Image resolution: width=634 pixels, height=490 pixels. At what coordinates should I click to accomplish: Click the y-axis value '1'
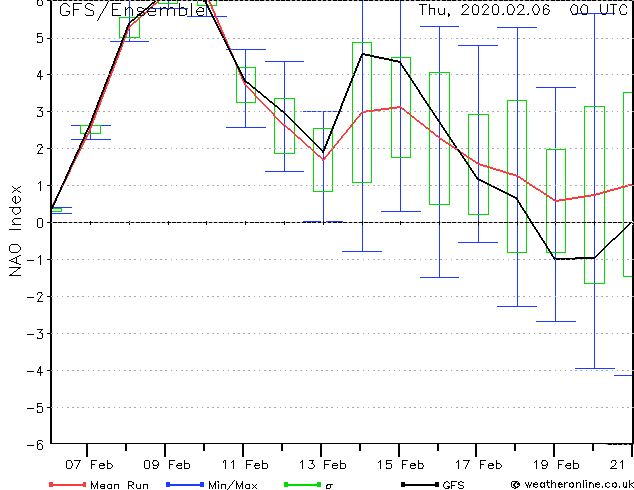[39, 186]
